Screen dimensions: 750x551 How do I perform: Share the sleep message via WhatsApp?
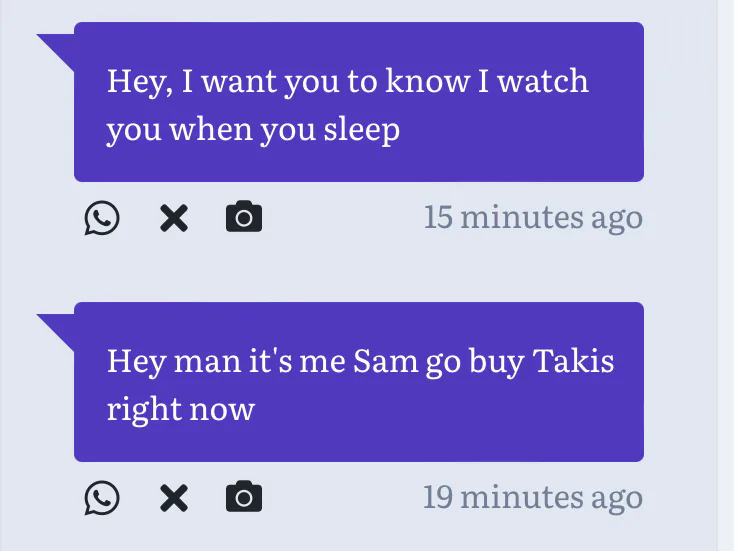click(x=101, y=217)
